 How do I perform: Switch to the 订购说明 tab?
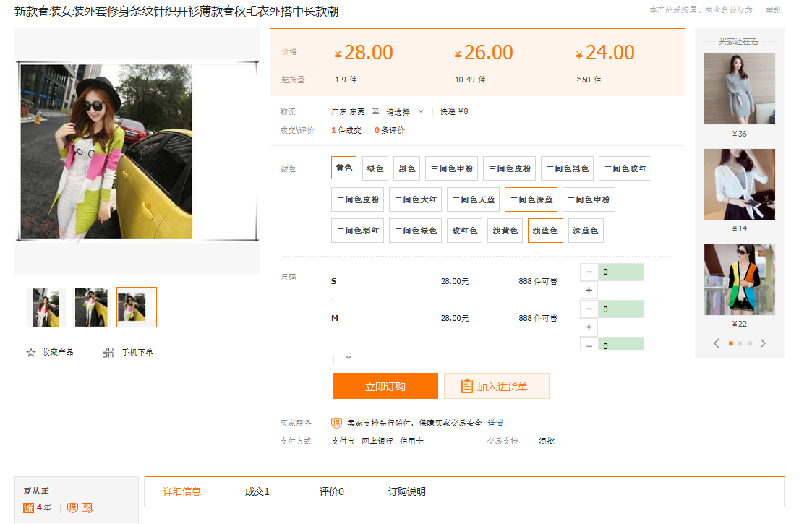coord(406,492)
